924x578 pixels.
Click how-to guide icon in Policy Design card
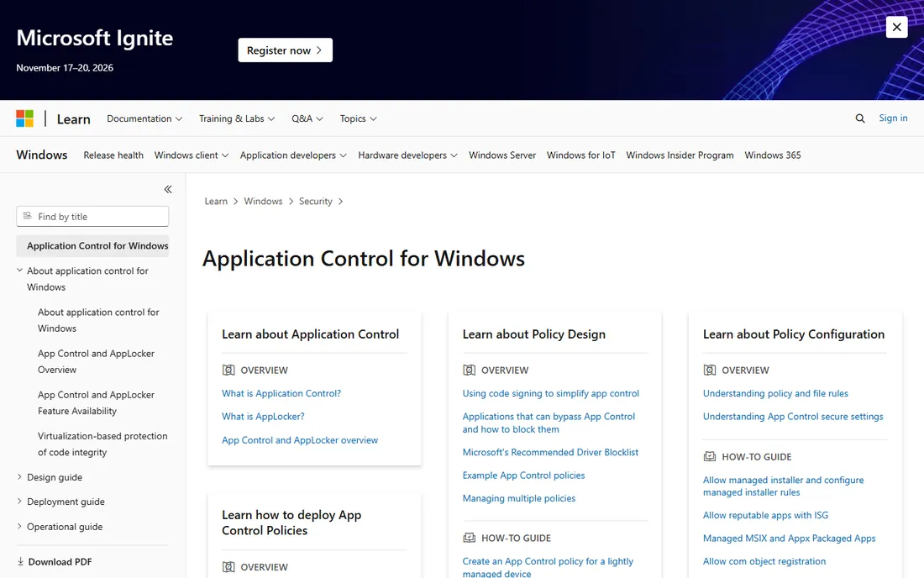tap(469, 538)
